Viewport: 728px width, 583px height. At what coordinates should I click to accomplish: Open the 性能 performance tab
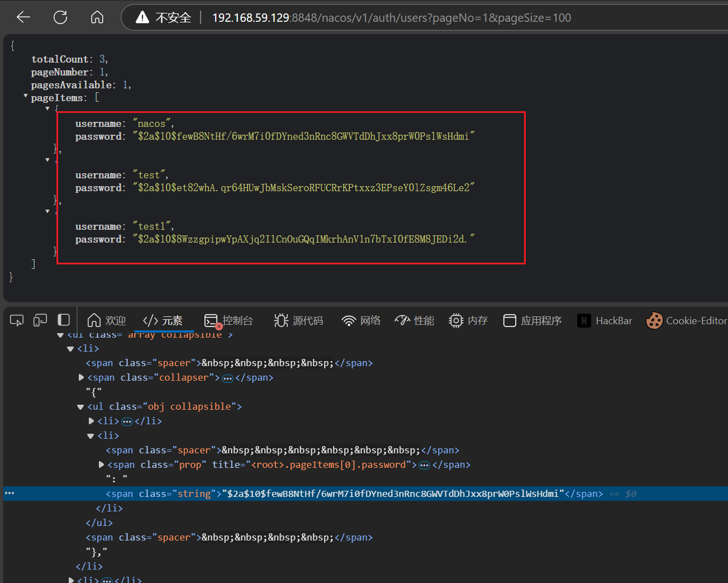click(415, 320)
